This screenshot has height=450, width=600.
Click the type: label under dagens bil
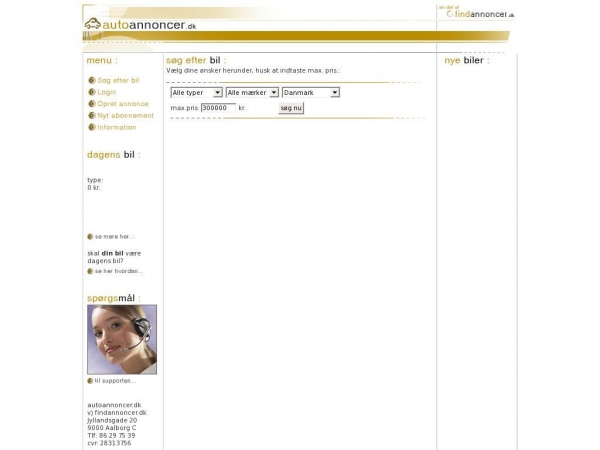[x=95, y=180]
